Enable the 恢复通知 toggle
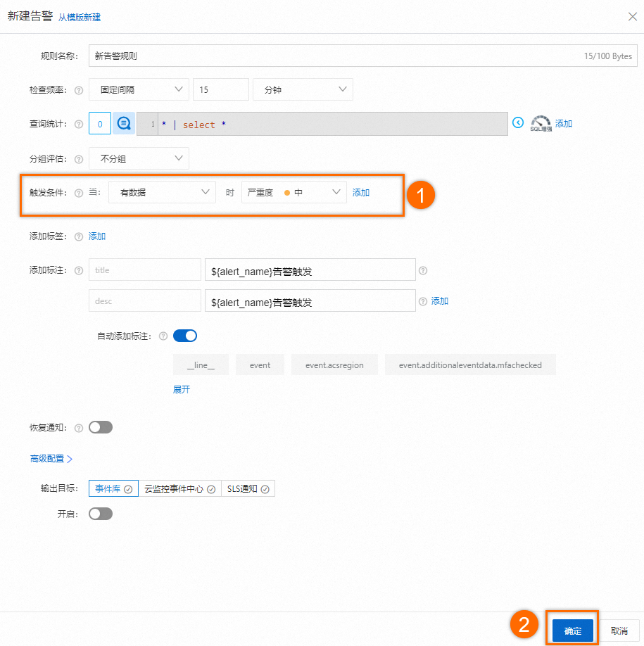Screen dimensions: 644x646 (x=101, y=427)
